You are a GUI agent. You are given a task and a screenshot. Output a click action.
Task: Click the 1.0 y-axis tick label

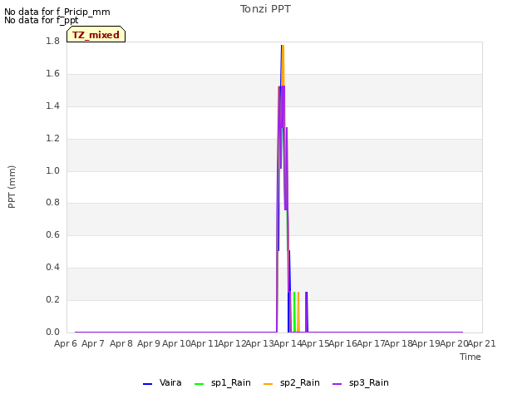pyautogui.click(x=52, y=170)
